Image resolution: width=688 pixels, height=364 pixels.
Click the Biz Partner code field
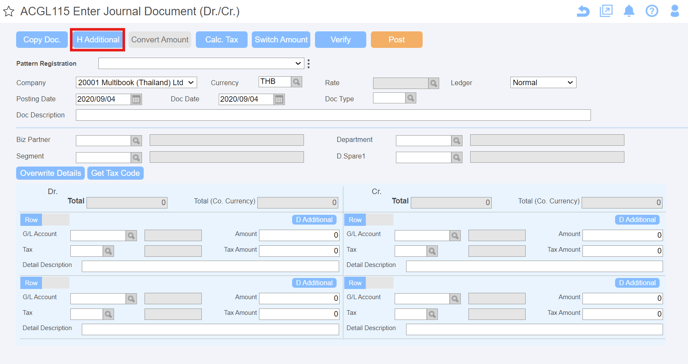pos(103,141)
